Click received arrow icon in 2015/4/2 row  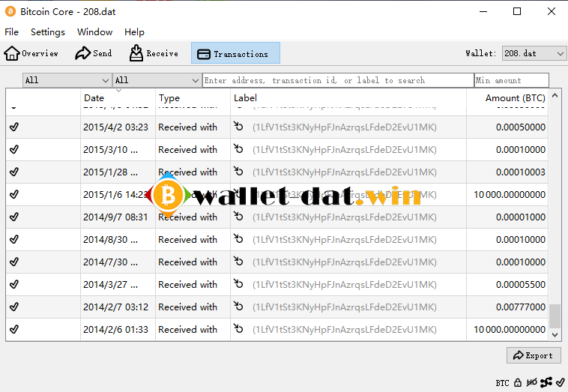(238, 127)
